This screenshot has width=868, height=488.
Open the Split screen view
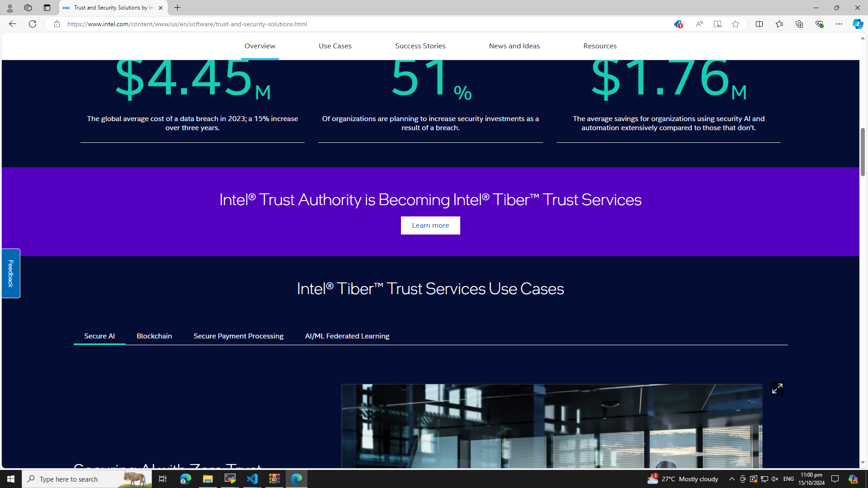[x=759, y=24]
